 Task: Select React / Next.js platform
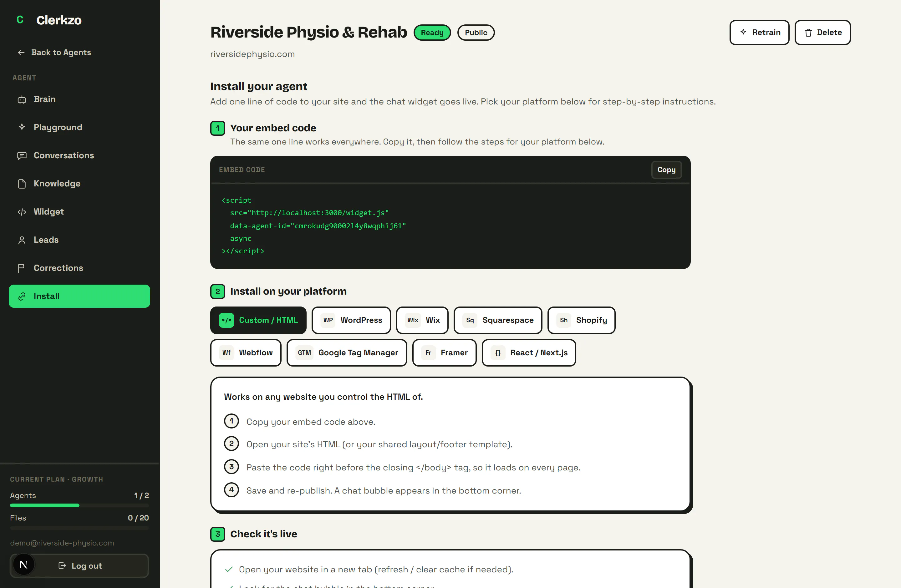click(529, 353)
